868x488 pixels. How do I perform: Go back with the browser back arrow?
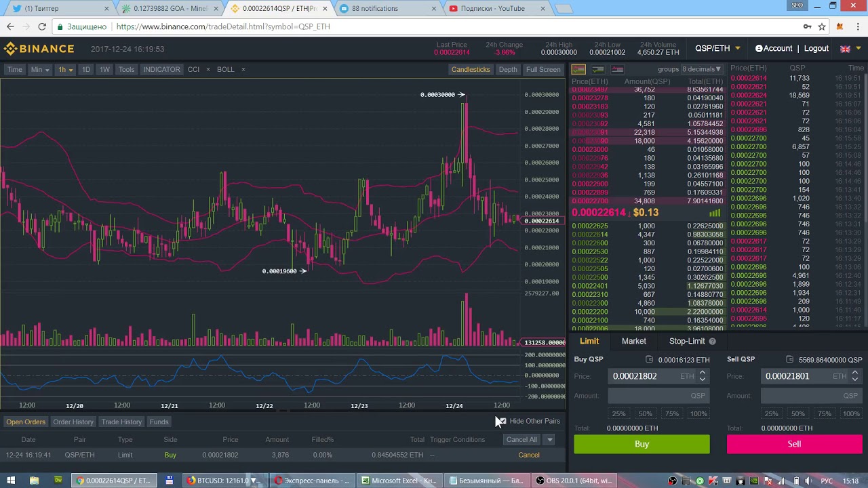coord(9,26)
